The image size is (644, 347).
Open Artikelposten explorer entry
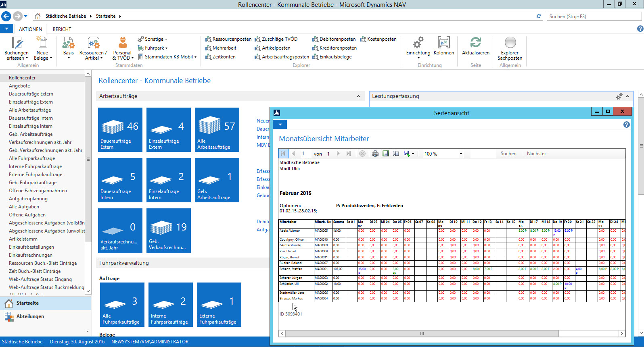point(272,48)
